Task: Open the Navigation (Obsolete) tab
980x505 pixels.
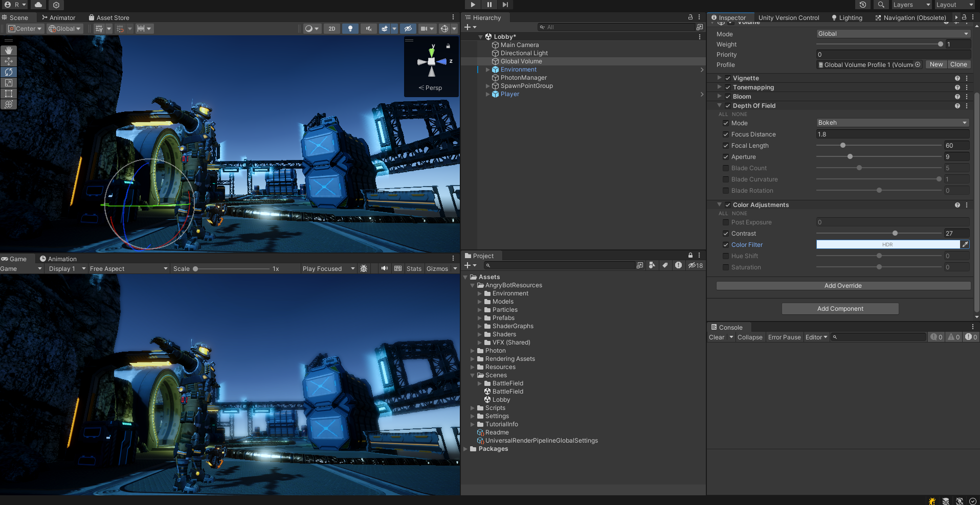Action: 911,17
